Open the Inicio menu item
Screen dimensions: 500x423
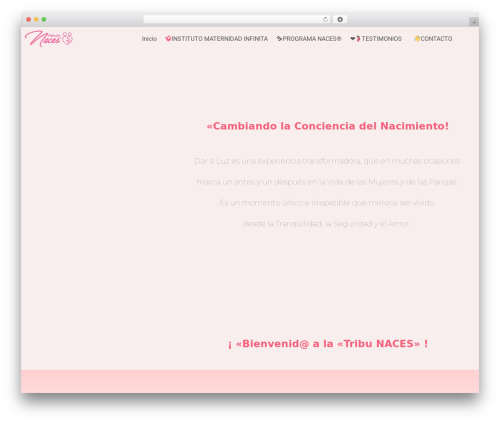(x=149, y=39)
